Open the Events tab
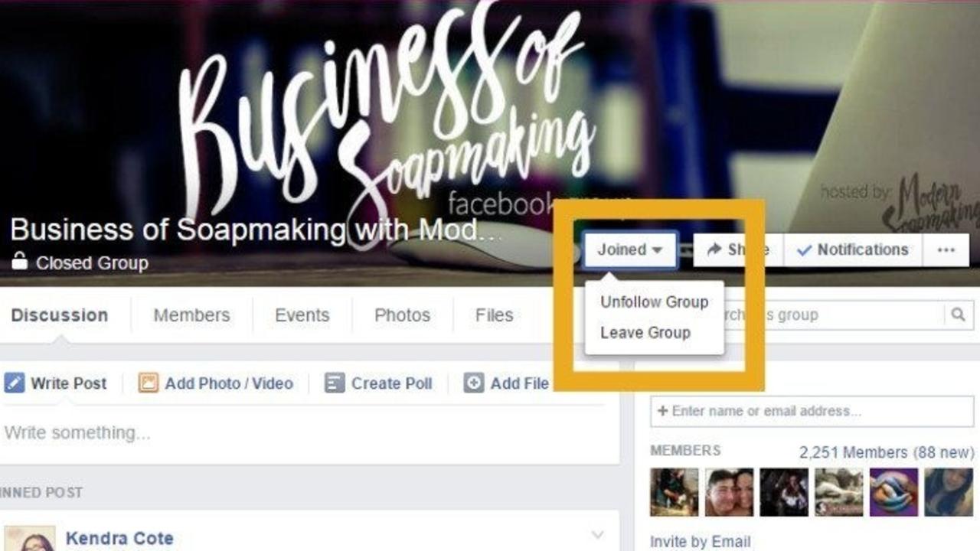The height and width of the screenshot is (551, 980). (x=302, y=315)
